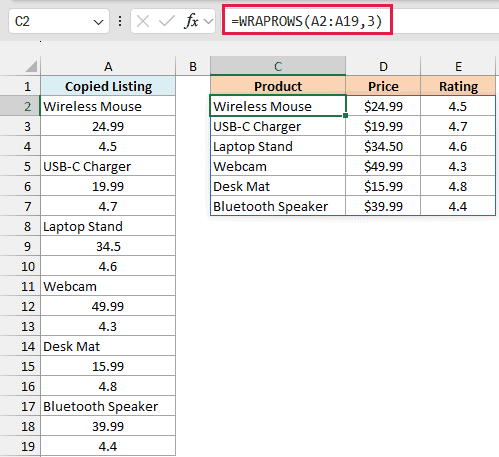Image resolution: width=499 pixels, height=457 pixels.
Task: Select column E header
Action: 458,66
